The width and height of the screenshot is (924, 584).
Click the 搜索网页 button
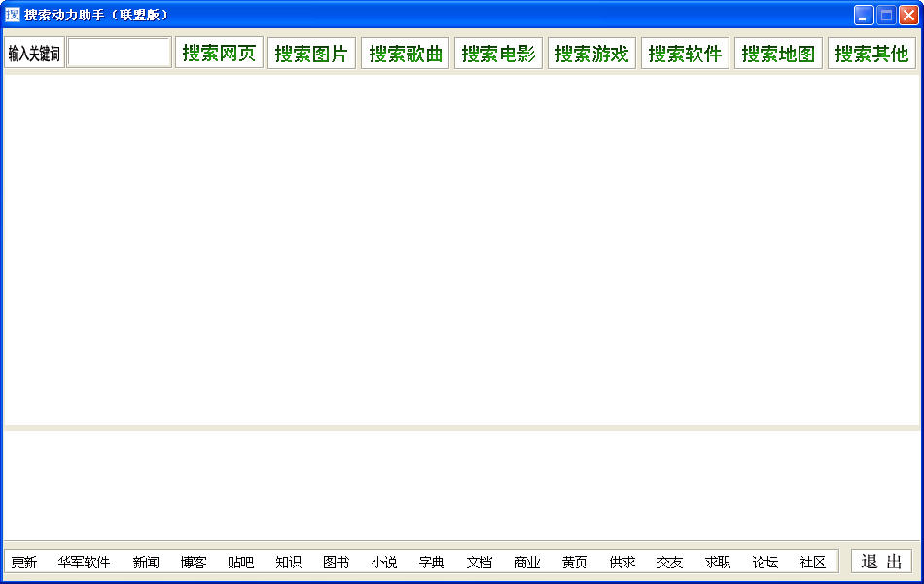[219, 54]
